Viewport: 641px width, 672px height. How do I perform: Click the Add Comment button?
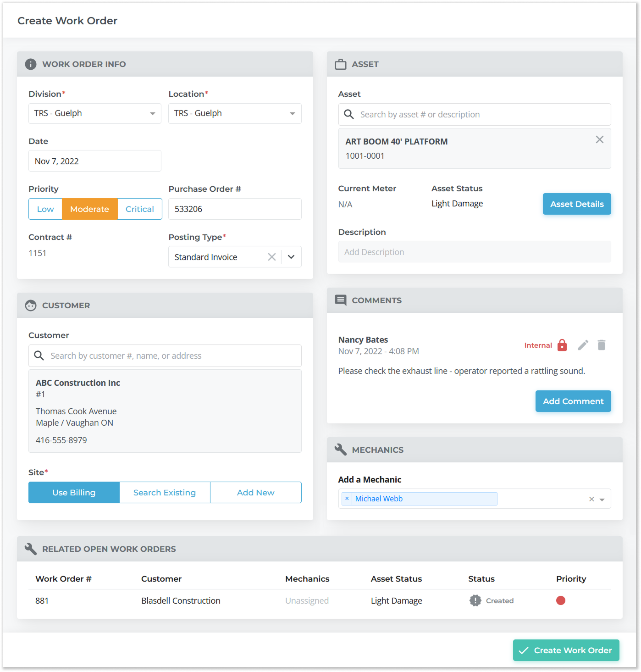[573, 401]
